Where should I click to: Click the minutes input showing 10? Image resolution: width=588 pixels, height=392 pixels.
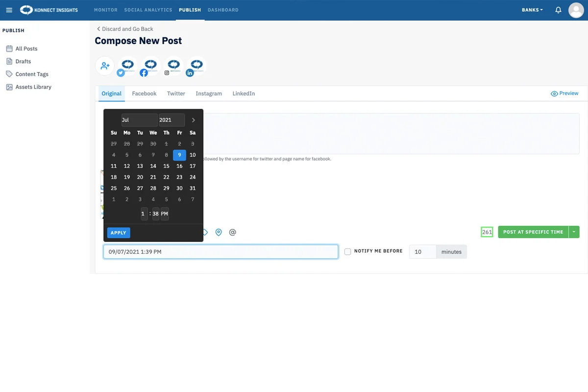click(423, 252)
